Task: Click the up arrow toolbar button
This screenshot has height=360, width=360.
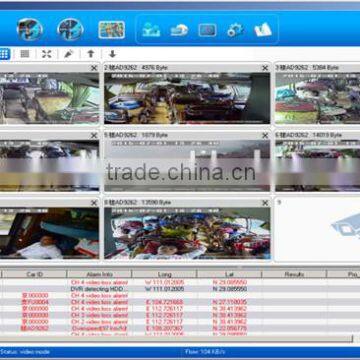Action: point(91,54)
